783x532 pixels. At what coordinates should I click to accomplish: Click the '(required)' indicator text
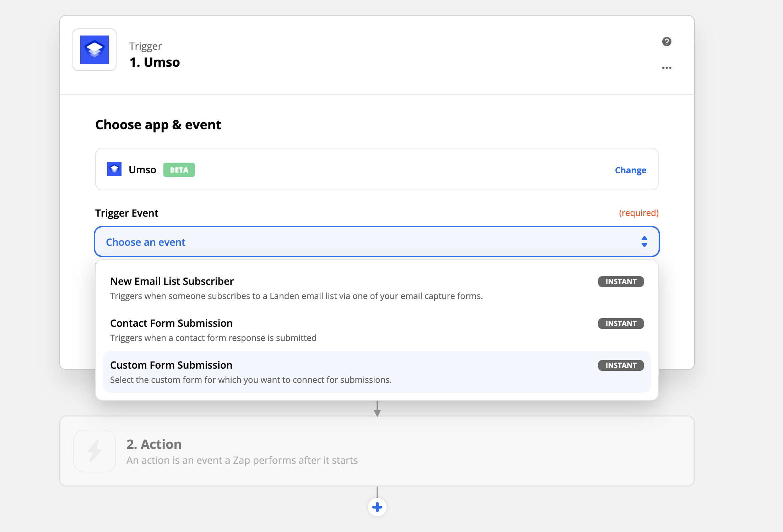point(639,213)
